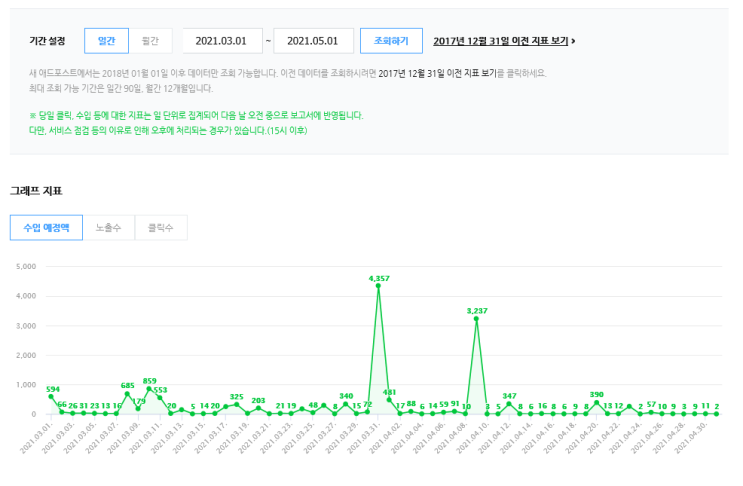Click the 347 data point

click(x=509, y=404)
